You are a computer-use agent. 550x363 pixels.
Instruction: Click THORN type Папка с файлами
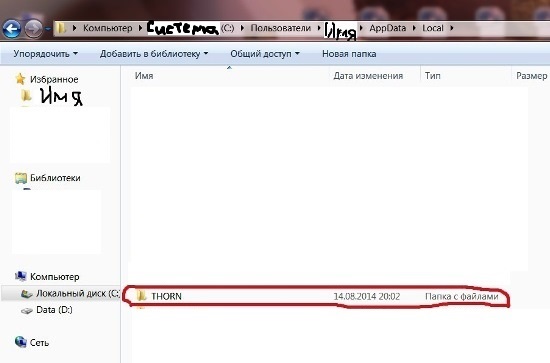(462, 296)
